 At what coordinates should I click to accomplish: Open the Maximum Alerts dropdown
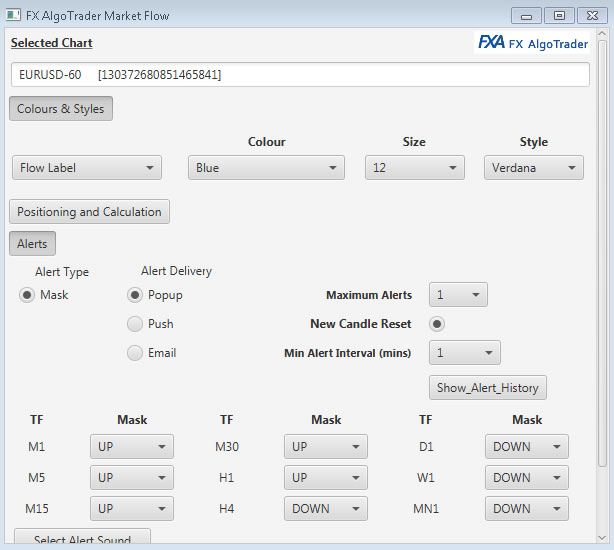(x=458, y=295)
